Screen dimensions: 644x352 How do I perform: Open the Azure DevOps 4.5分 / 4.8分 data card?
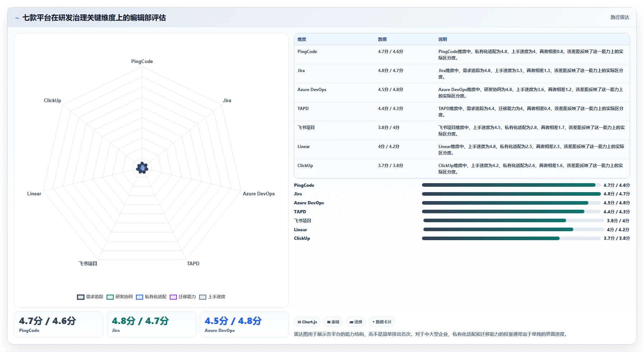244,324
